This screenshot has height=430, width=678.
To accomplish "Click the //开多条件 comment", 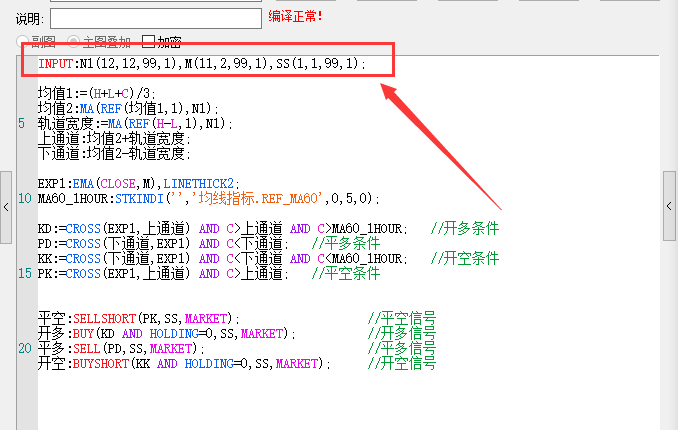I will tap(465, 228).
